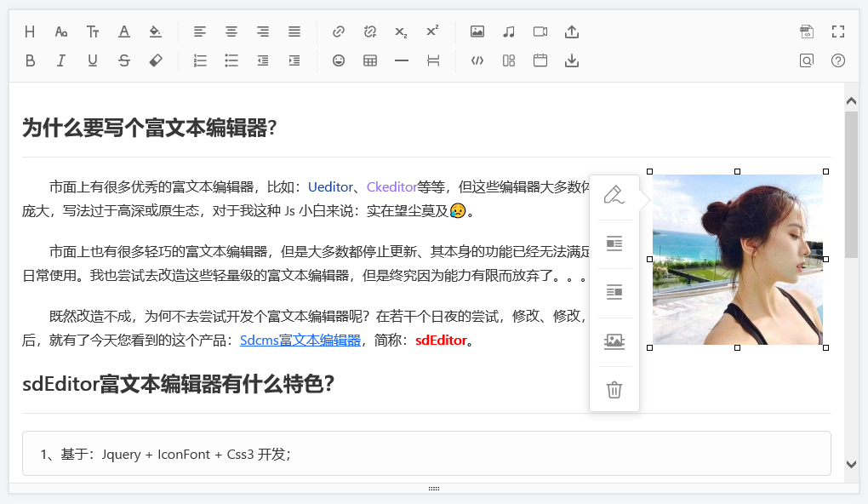Screen dimensions: 868x504
Task: Insert audio with the music note icon
Action: (x=509, y=31)
